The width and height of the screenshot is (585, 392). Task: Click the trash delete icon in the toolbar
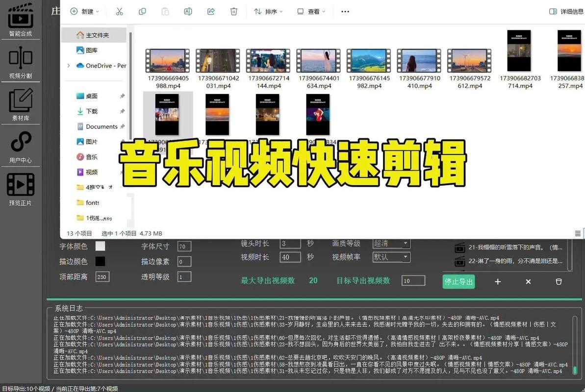tap(234, 11)
